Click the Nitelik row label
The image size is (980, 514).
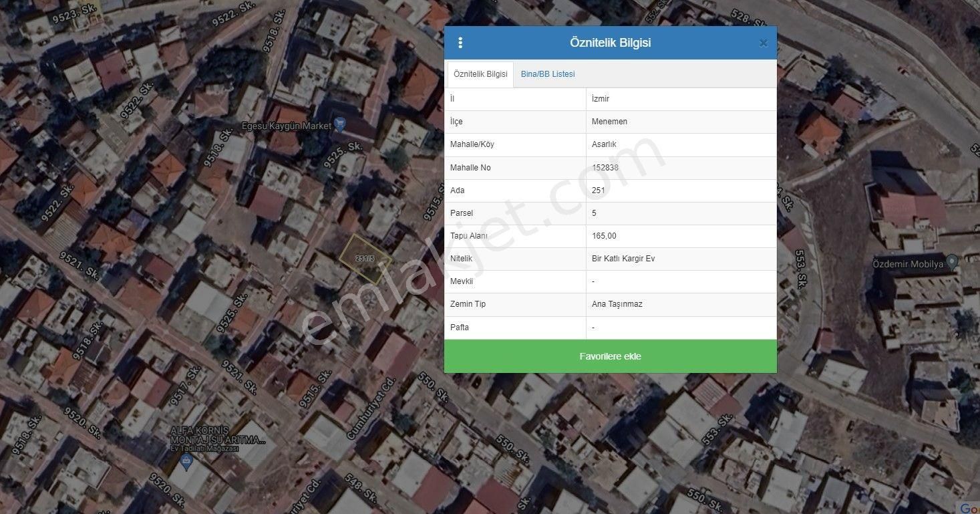click(461, 259)
